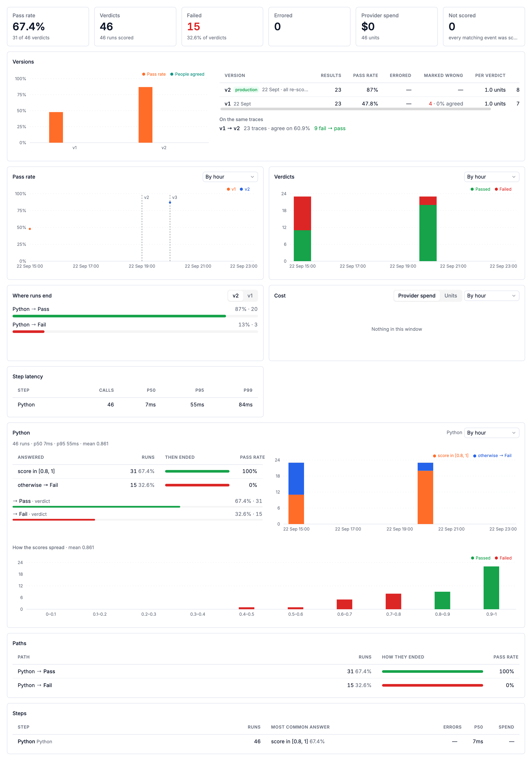Toggle Failed legend in score spread chart
Image resolution: width=532 pixels, height=761 pixels.
(x=503, y=558)
